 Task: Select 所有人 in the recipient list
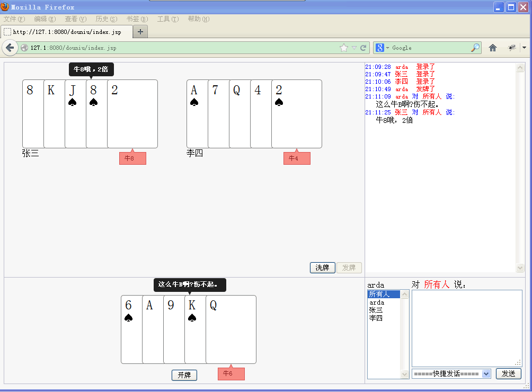[x=384, y=294]
